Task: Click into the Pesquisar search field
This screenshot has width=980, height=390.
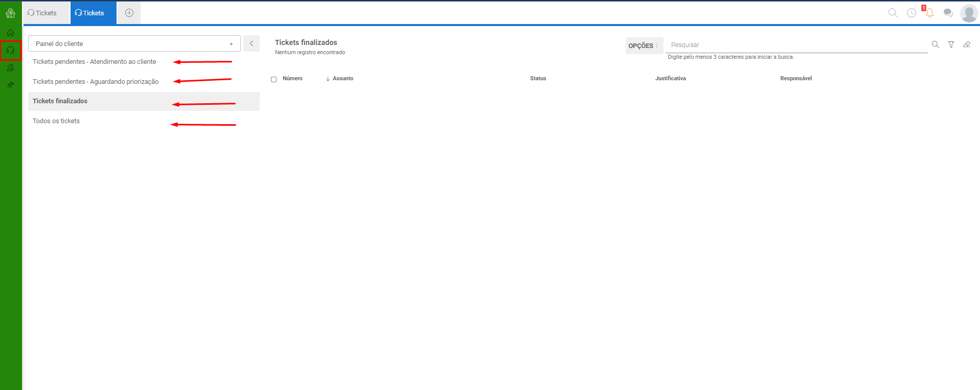Action: click(x=796, y=45)
